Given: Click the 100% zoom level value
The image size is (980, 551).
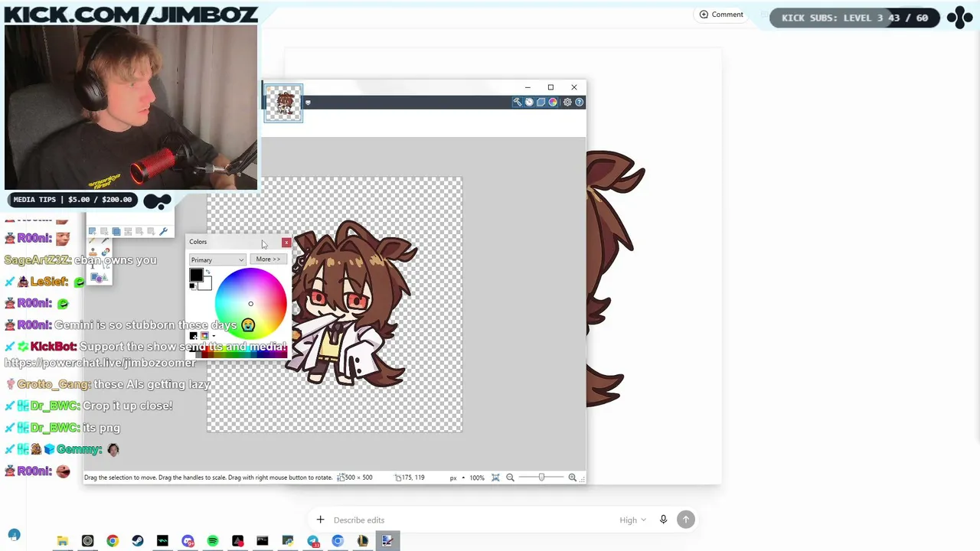Looking at the screenshot, I should tap(477, 478).
